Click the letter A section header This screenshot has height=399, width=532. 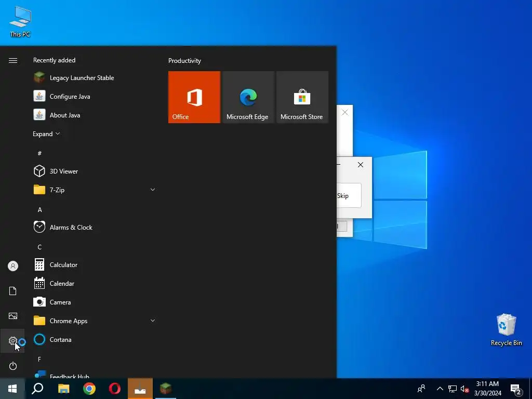click(39, 210)
